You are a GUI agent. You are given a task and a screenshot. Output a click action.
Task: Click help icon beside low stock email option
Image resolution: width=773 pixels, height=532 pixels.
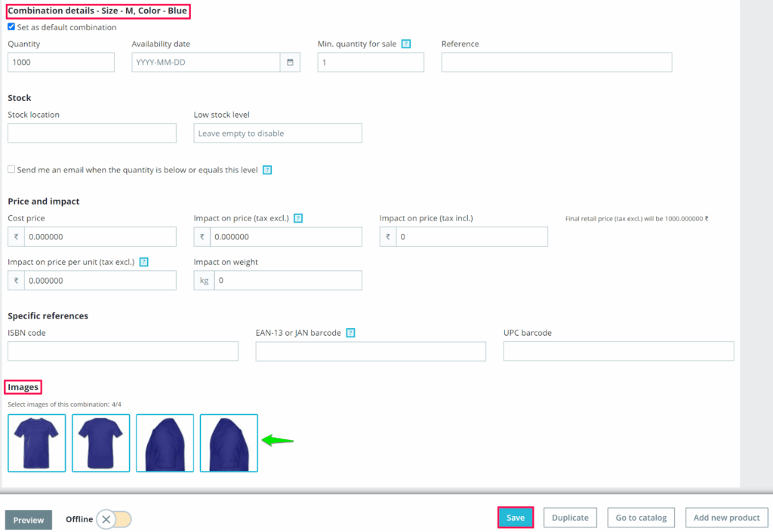click(267, 171)
